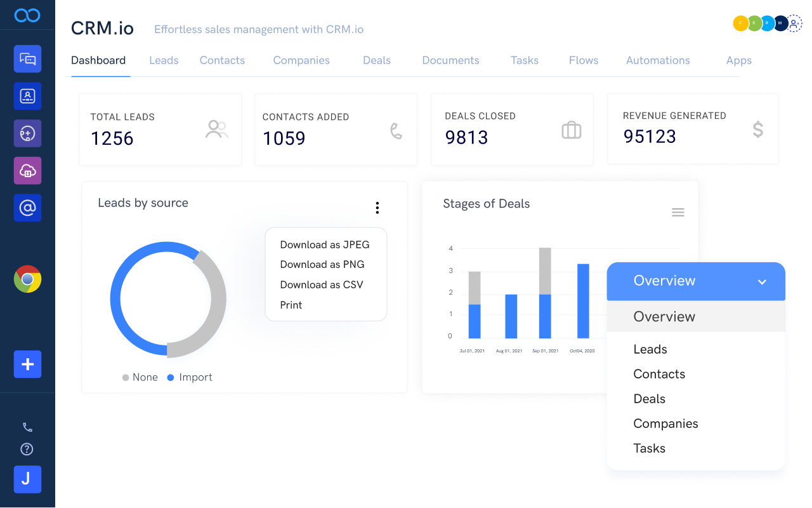
Task: Toggle the Import legend item
Action: click(189, 377)
